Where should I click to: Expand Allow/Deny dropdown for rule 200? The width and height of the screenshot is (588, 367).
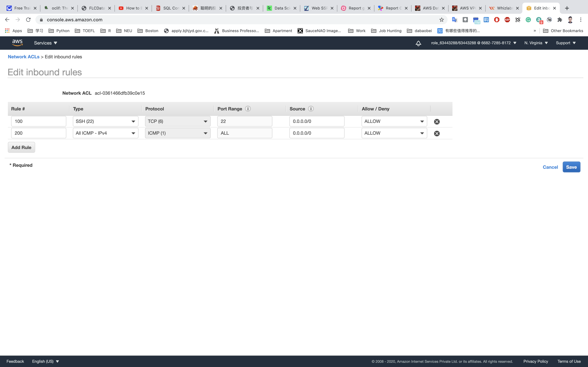point(394,133)
